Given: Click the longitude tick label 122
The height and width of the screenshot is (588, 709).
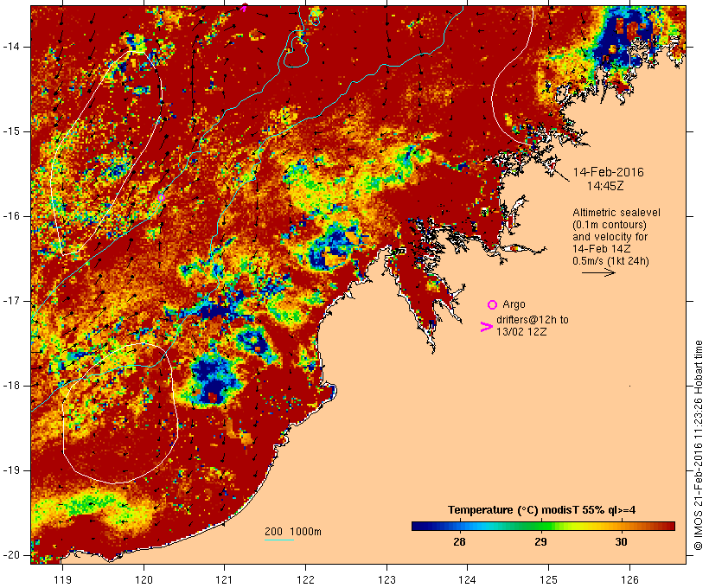Looking at the screenshot, I should 306,579.
